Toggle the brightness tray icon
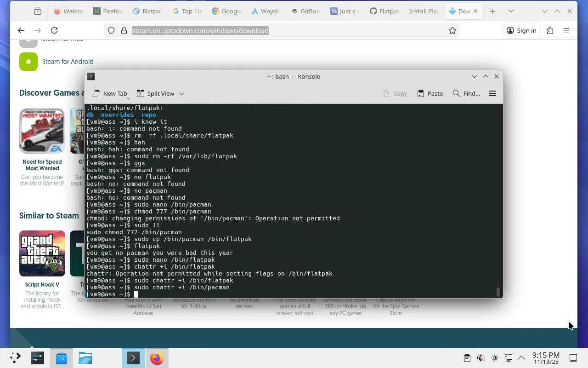Image resolution: width=588 pixels, height=368 pixels. tap(494, 358)
